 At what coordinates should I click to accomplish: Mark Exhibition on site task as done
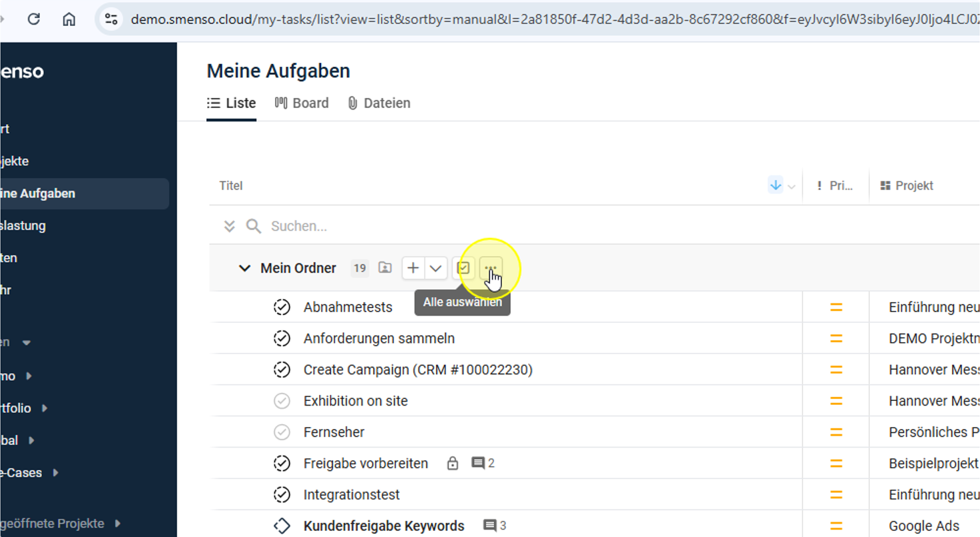[282, 401]
